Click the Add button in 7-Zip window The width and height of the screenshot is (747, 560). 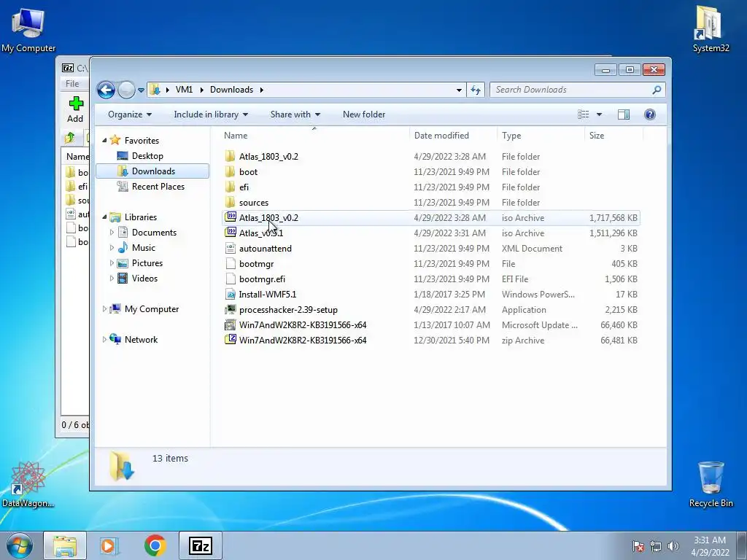(x=75, y=109)
